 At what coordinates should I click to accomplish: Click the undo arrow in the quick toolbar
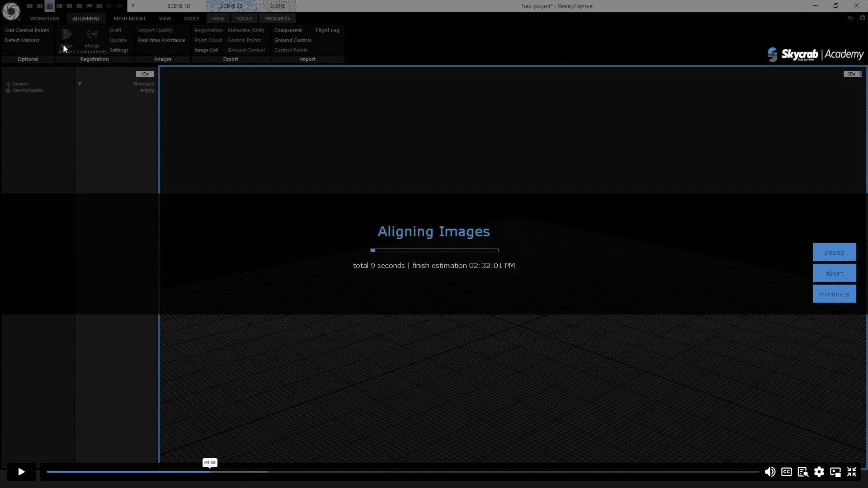109,6
